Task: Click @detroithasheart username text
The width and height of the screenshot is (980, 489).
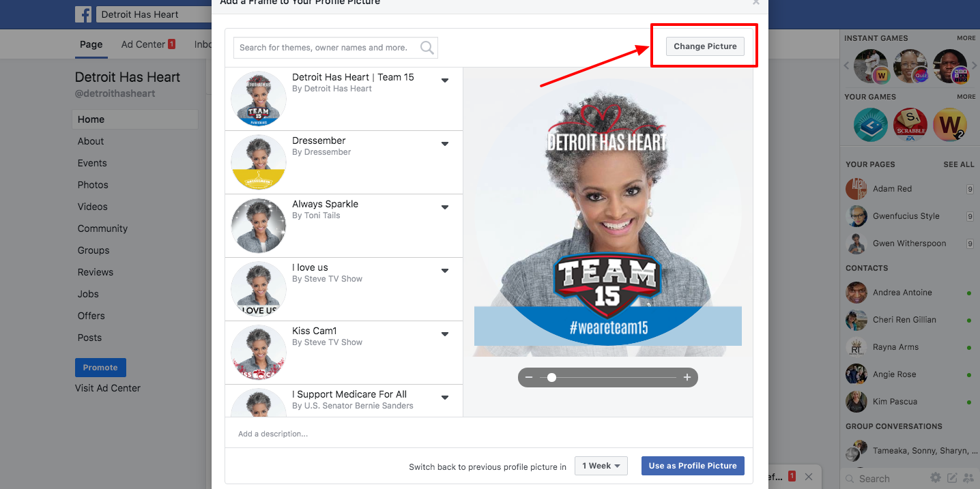Action: click(x=115, y=93)
